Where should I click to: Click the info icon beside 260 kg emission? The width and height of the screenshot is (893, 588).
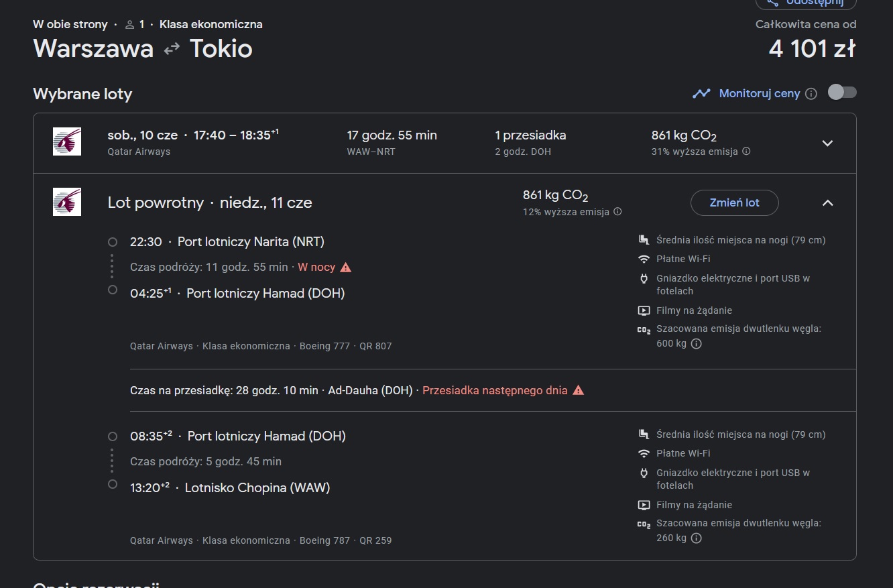(696, 538)
